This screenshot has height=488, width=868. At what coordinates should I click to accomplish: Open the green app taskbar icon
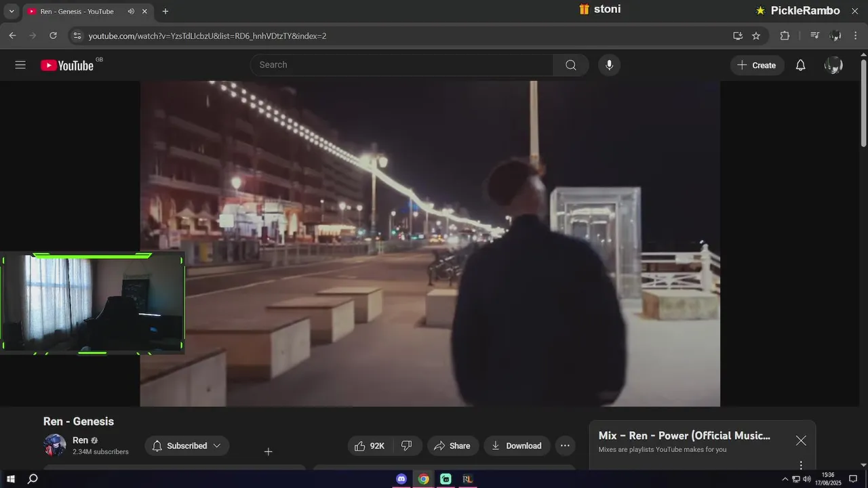[x=446, y=479]
